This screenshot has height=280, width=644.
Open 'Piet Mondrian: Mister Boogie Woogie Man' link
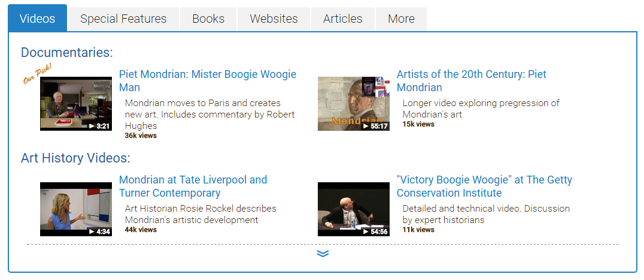tap(208, 80)
